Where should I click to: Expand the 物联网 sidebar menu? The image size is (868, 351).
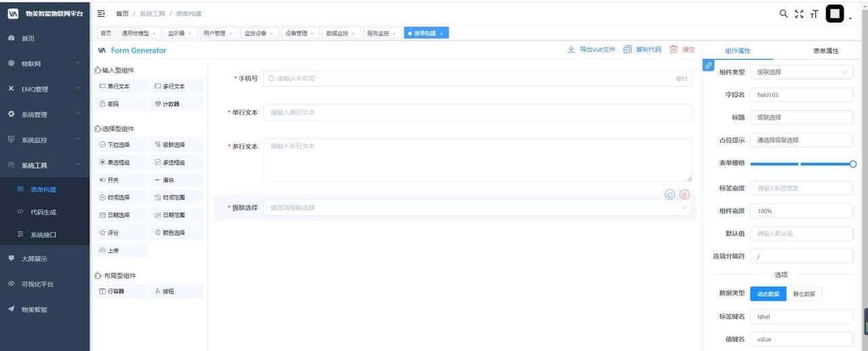pos(45,63)
